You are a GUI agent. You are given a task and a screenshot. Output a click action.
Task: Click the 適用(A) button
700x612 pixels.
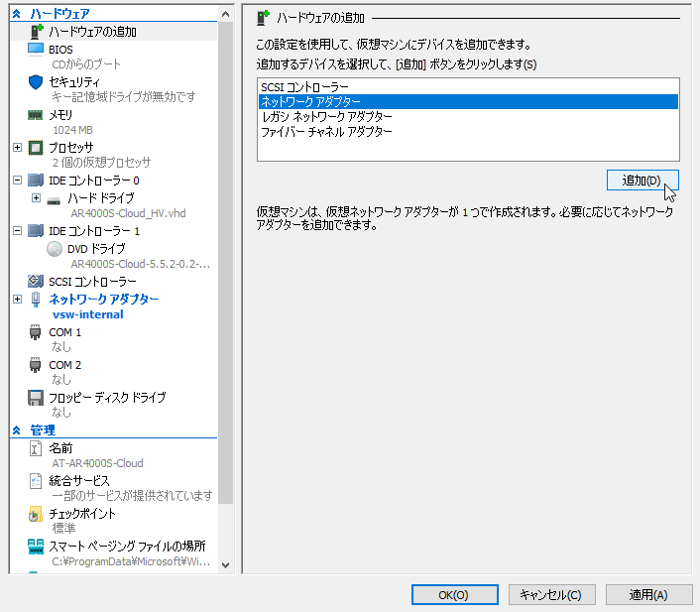point(649,595)
